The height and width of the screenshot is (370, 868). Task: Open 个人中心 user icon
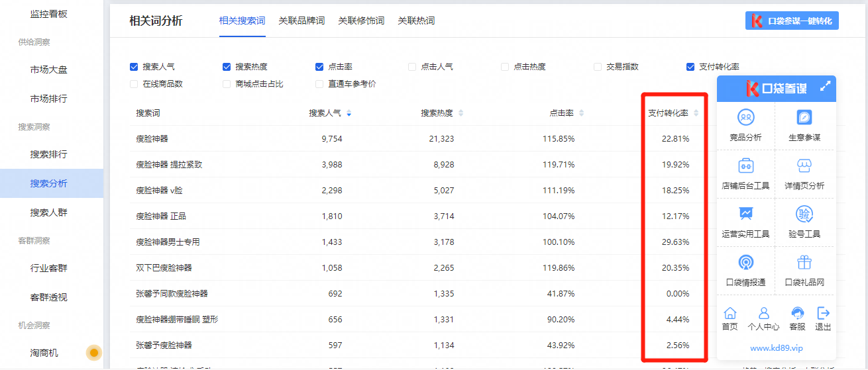point(763,313)
